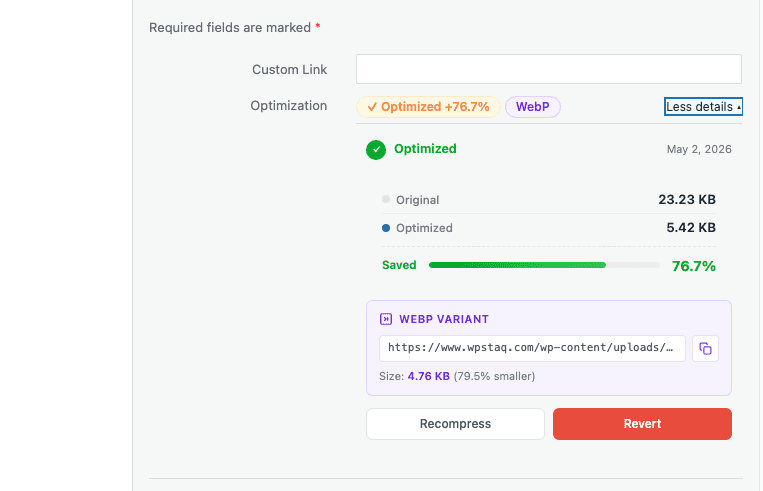Click the Optimized +76.7% badge
The height and width of the screenshot is (491, 763).
point(428,107)
